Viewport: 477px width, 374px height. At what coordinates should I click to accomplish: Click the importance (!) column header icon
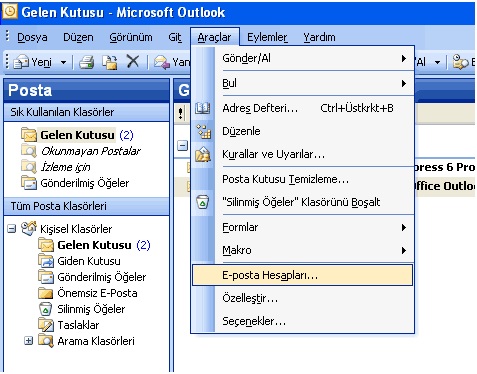(181, 113)
